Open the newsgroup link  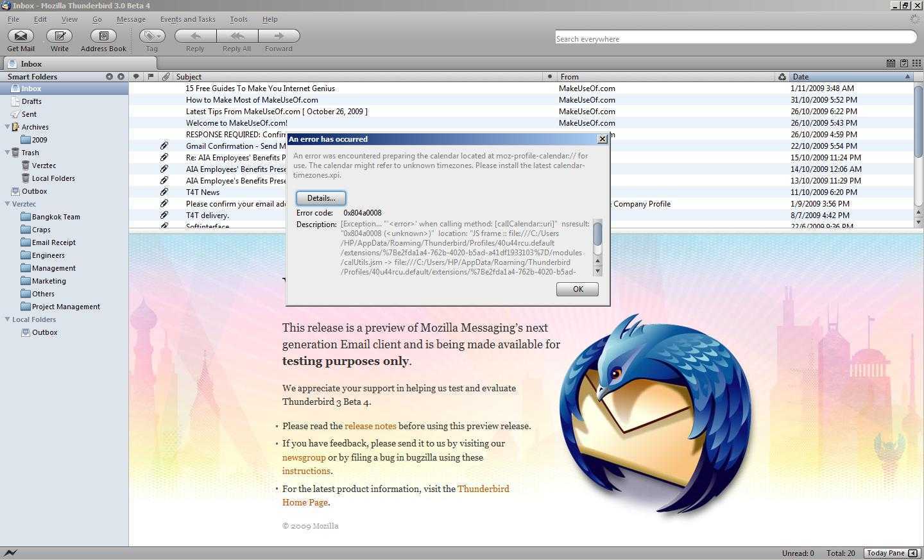(x=304, y=457)
